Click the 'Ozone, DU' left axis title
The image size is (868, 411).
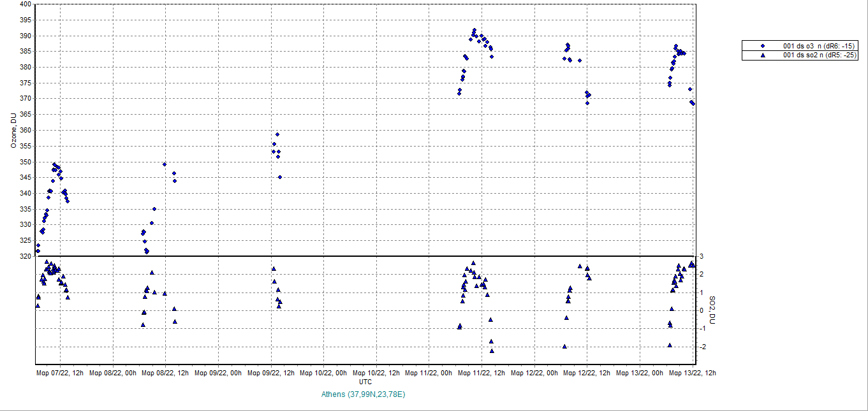[x=13, y=131]
